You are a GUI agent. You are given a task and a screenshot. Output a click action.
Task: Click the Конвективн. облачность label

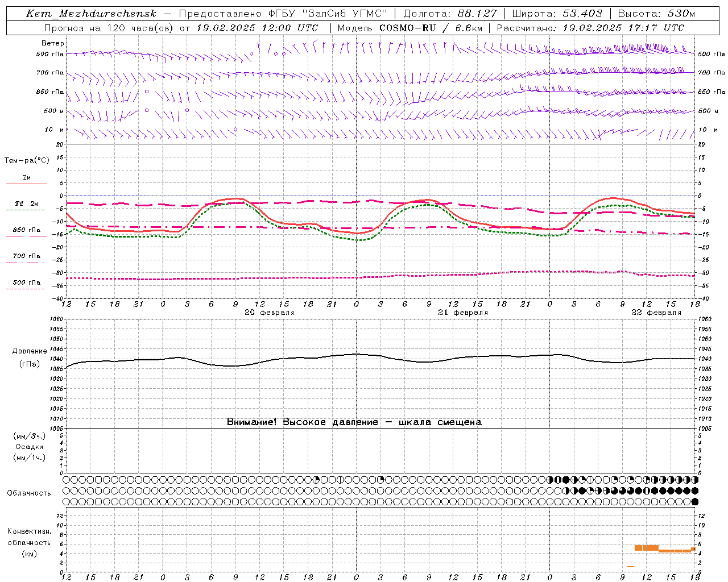click(x=29, y=537)
